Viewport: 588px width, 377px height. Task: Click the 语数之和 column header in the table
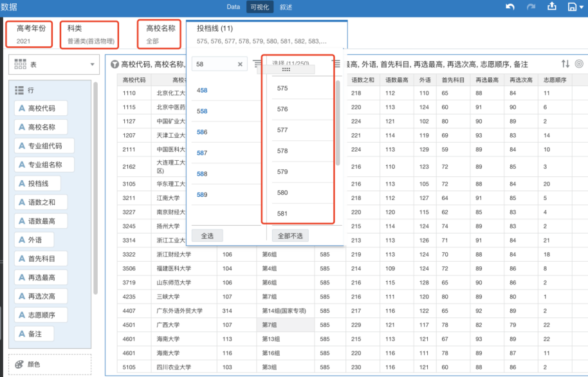tap(363, 80)
